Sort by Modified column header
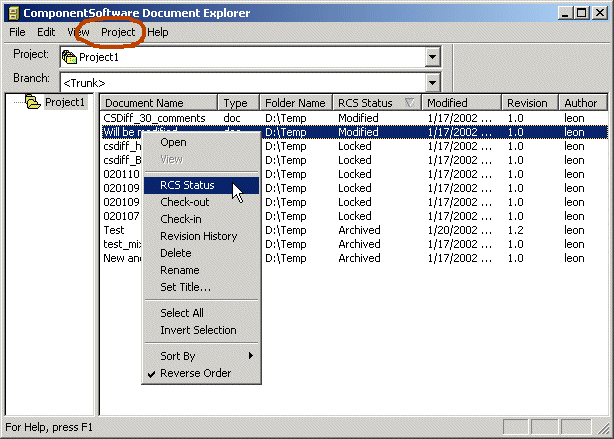This screenshot has width=614, height=439. pos(462,103)
